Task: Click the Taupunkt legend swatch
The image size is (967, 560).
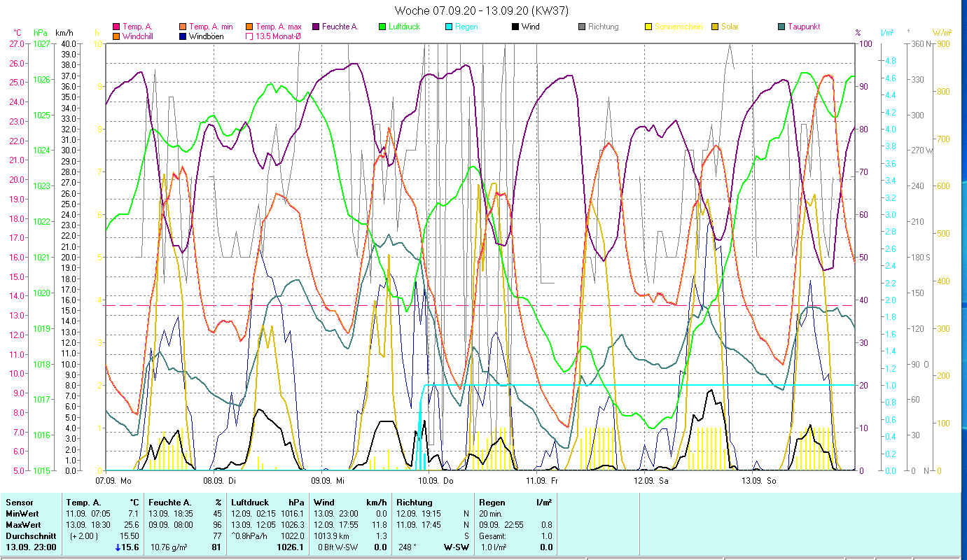Action: 781,27
